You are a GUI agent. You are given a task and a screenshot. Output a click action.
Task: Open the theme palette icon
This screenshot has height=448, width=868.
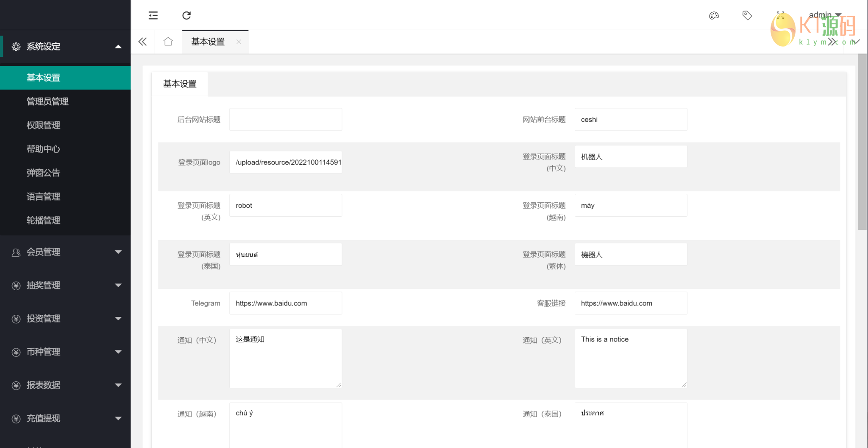(x=714, y=16)
